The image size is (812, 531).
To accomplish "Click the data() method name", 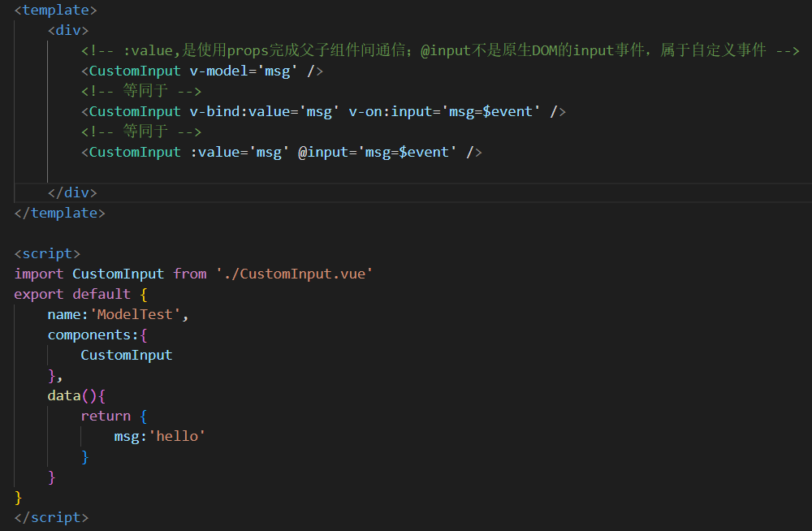I will click(64, 396).
